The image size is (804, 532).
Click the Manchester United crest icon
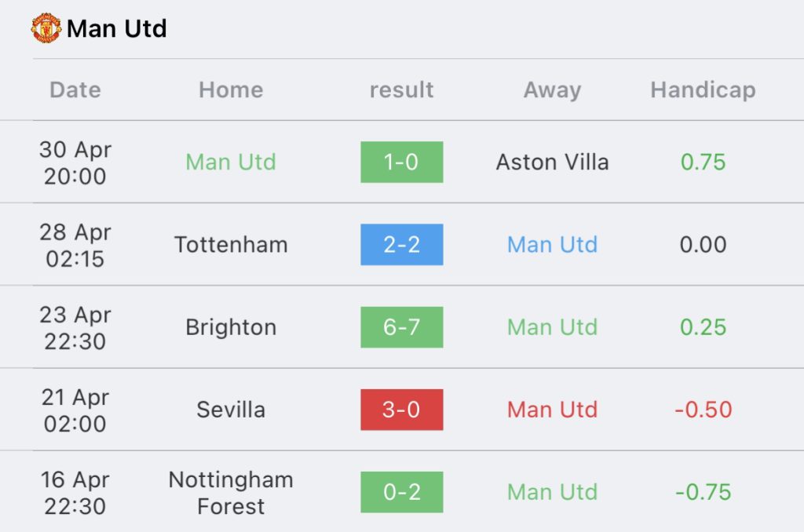point(46,27)
